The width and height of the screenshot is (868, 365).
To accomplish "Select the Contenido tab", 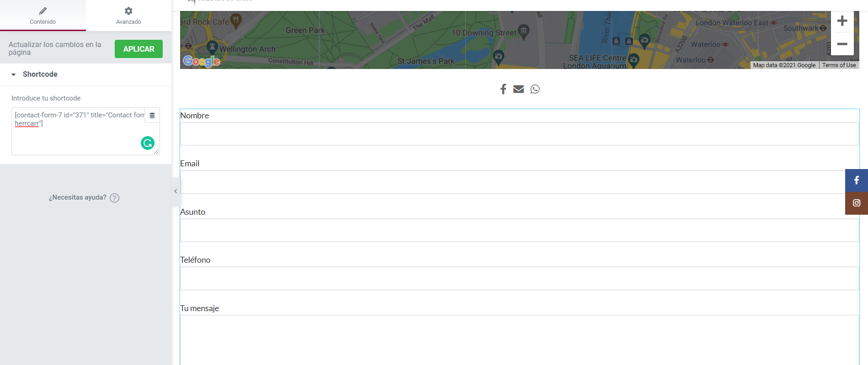I will pos(43,16).
